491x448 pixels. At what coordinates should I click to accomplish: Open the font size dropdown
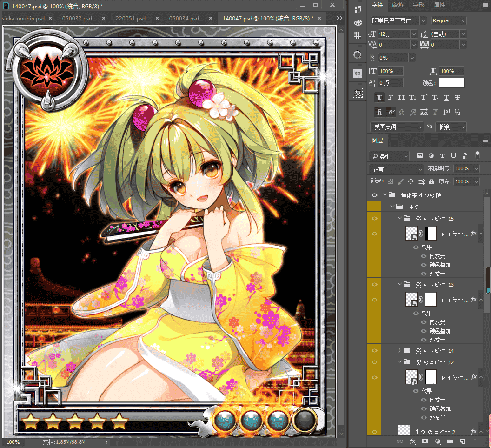pos(414,34)
